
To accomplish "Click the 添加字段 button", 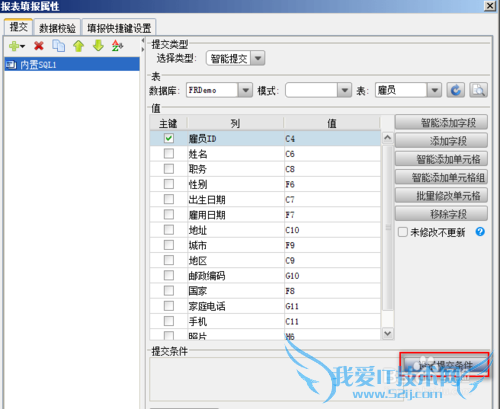I will click(441, 141).
